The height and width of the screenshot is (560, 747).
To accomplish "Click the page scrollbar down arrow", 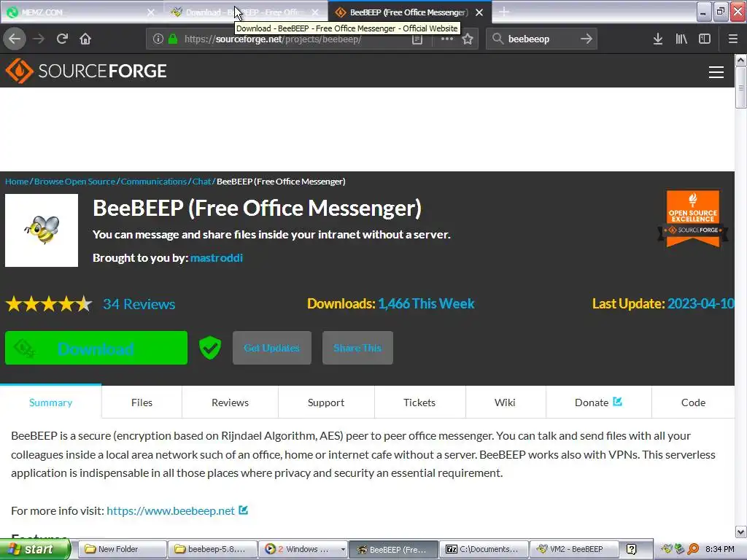I will pyautogui.click(x=740, y=532).
